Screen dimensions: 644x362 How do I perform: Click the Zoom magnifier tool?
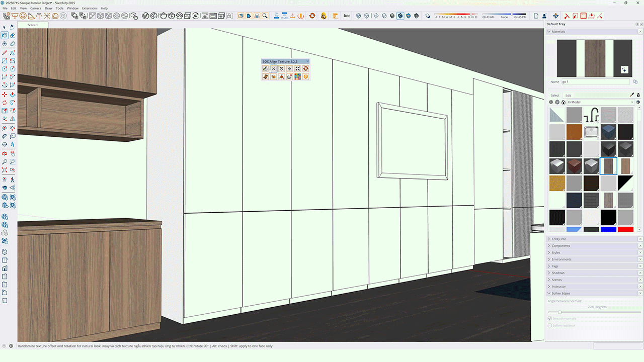[x=5, y=162]
